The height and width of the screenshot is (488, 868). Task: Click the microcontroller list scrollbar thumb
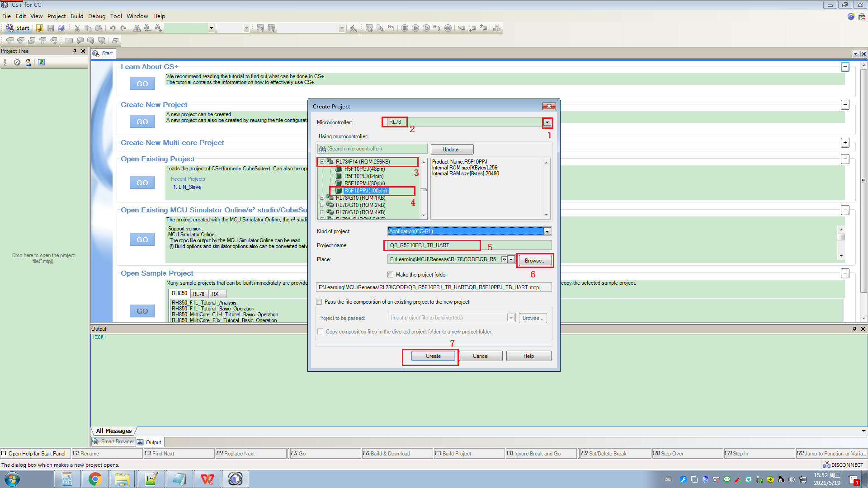424,190
